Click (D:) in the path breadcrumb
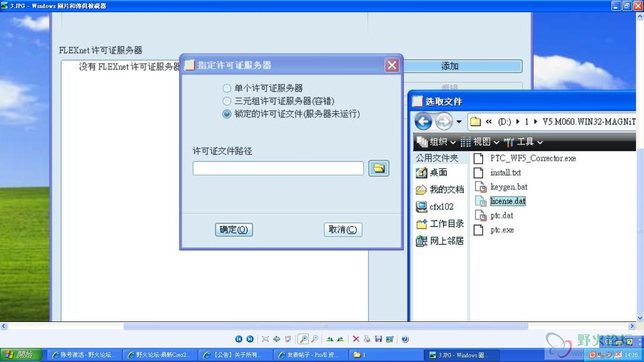This screenshot has height=362, width=644. (x=504, y=122)
